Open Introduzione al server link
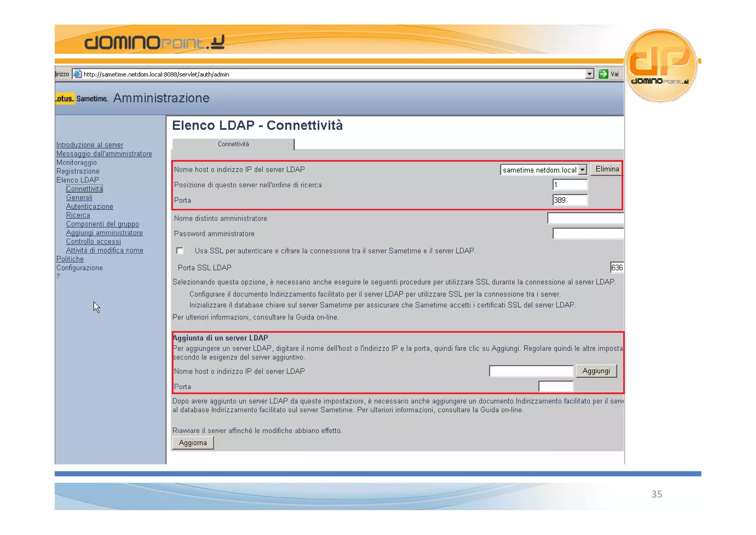Viewport: 756px width, 535px height. [x=90, y=145]
